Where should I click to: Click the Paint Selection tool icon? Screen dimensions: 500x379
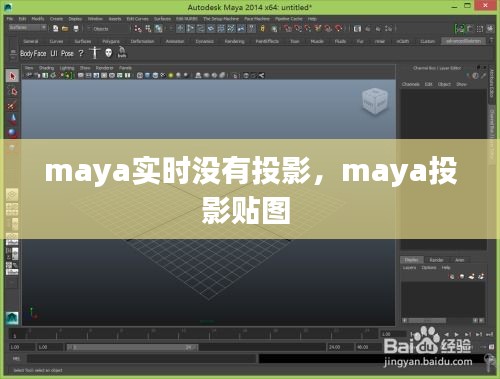click(x=12, y=105)
